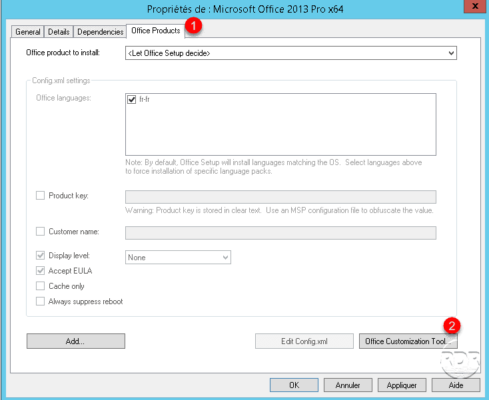The height and width of the screenshot is (400, 489).
Task: Click the Edit Config.xml button
Action: pyautogui.click(x=304, y=341)
